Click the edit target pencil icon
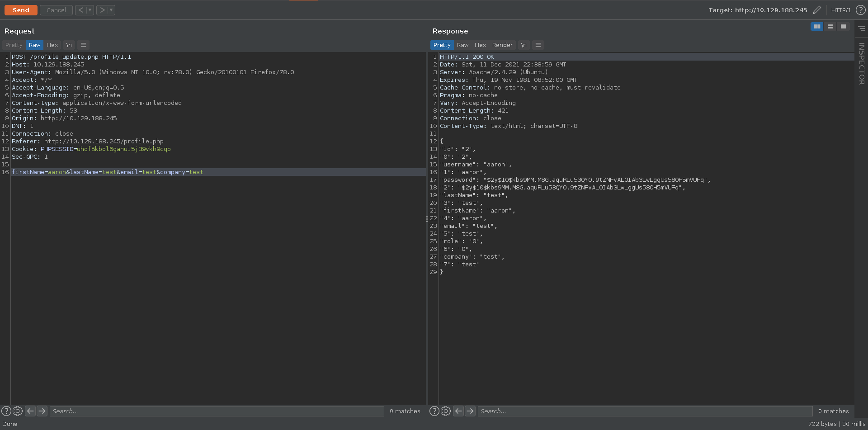Image resolution: width=868 pixels, height=430 pixels. coord(816,10)
